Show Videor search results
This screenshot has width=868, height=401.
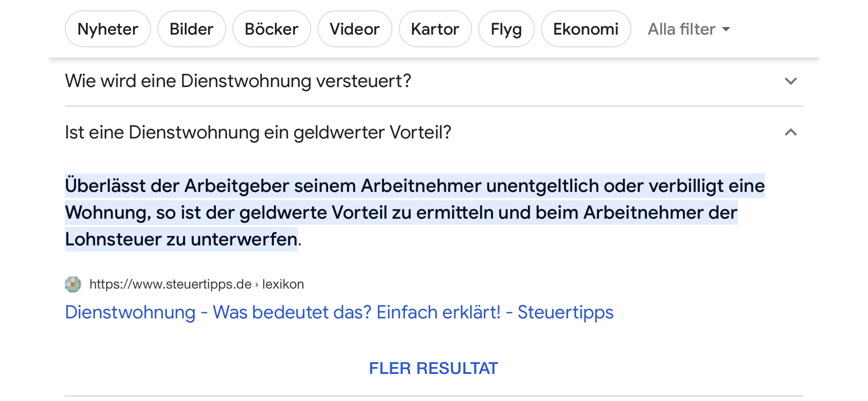pos(354,29)
